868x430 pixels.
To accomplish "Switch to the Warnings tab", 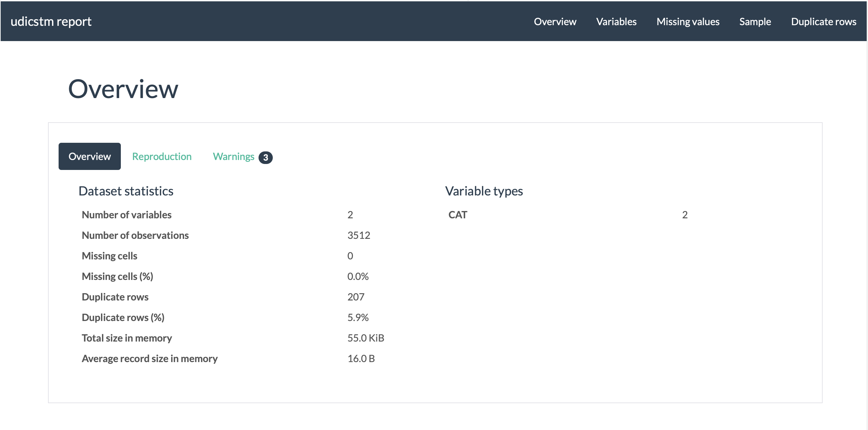I will [x=233, y=156].
